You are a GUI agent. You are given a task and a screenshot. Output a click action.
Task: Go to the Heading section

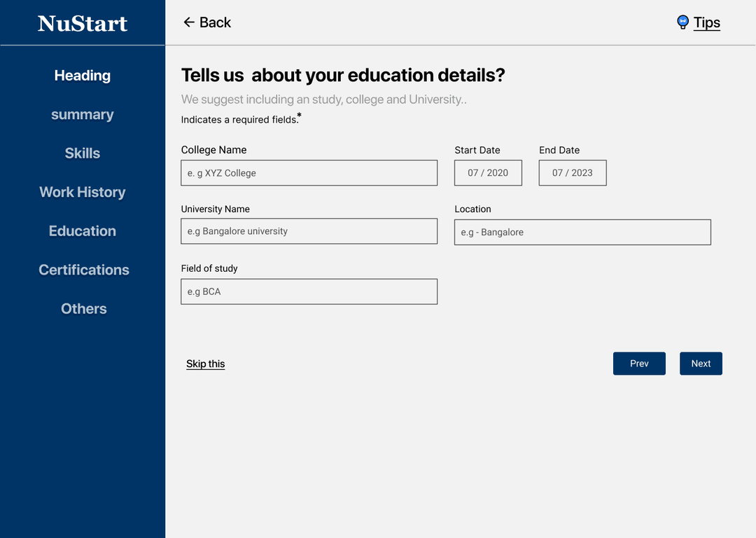83,76
